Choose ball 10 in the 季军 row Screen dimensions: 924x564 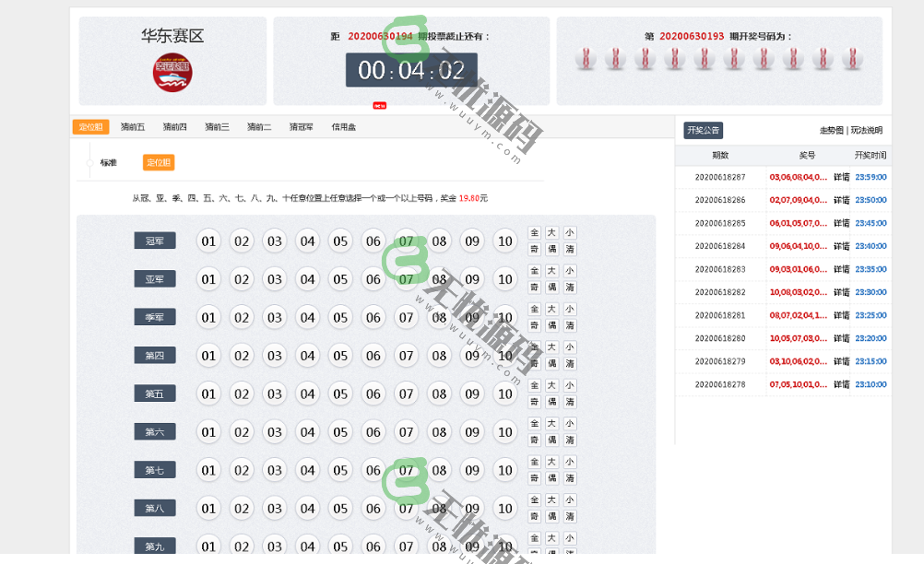[x=504, y=318]
